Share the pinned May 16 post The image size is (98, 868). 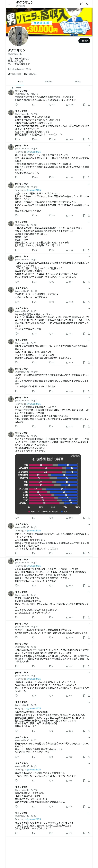89,104
